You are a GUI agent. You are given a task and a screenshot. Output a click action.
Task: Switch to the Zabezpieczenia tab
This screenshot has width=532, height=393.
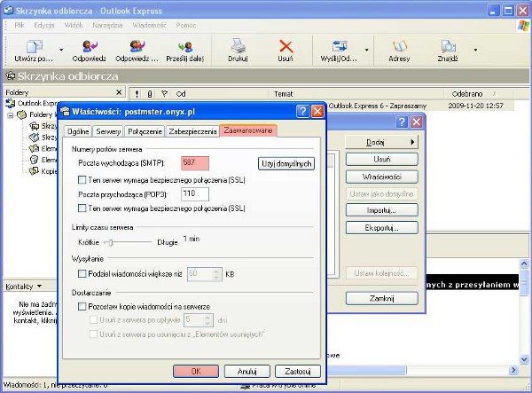point(192,131)
